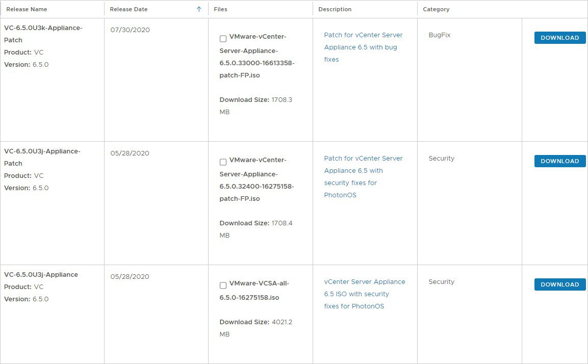This screenshot has height=364, width=588.
Task: Check the 6.5.0.33000-16613358 patch file checkbox
Action: (x=223, y=39)
